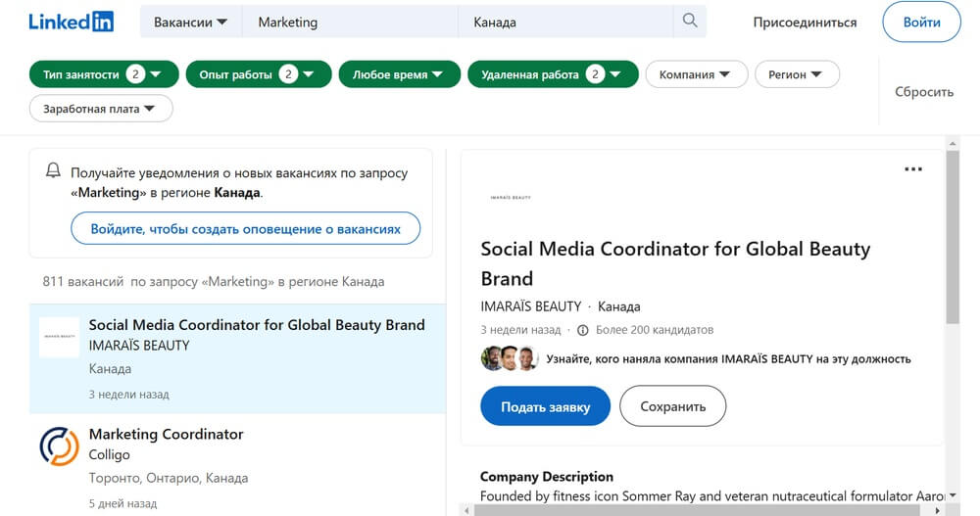This screenshot has width=980, height=516.
Task: Click the IMARAÏS BEAUTY logo in detail panel
Action: [x=511, y=198]
